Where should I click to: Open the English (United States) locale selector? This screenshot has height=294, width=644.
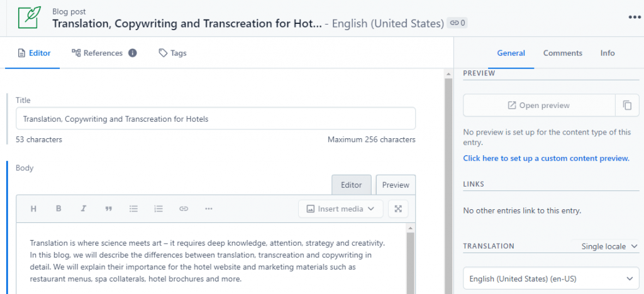point(550,278)
